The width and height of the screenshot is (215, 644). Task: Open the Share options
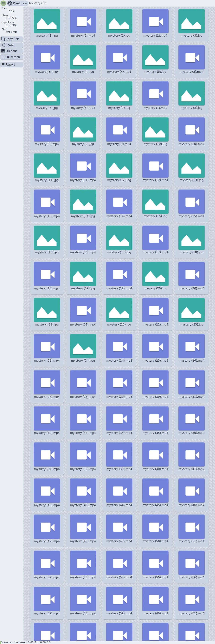point(12,45)
